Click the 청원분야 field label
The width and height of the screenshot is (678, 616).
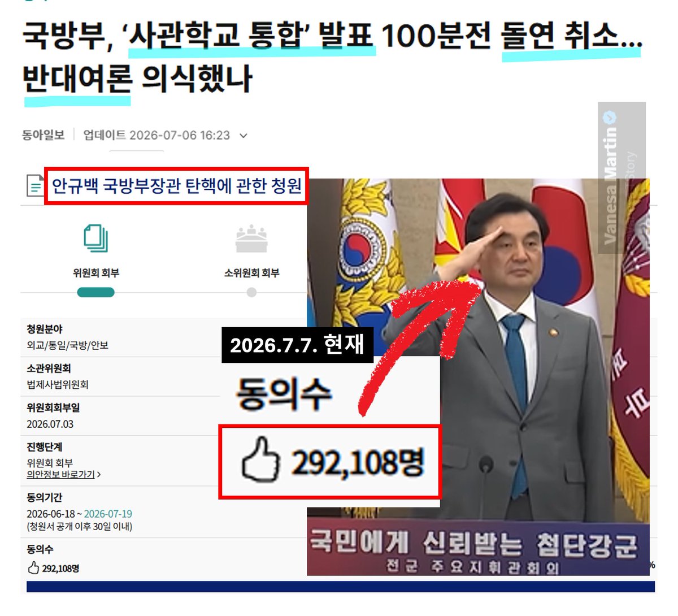click(x=45, y=329)
